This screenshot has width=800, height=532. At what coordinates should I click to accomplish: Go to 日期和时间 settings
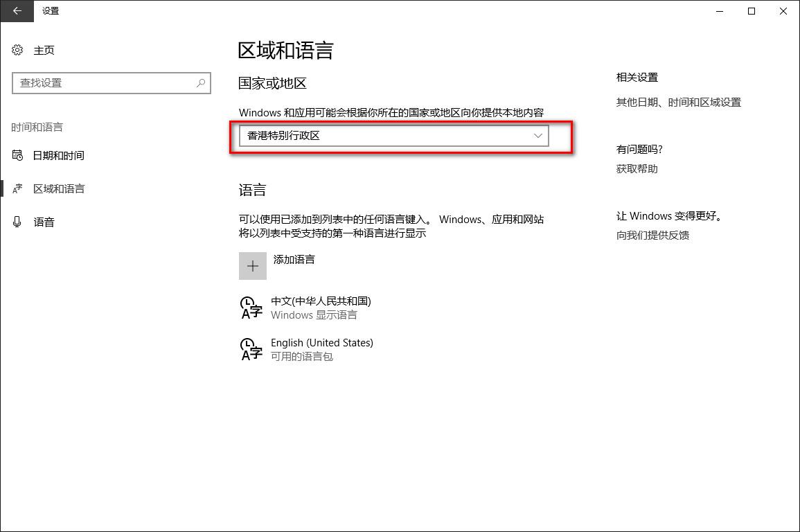pyautogui.click(x=59, y=156)
